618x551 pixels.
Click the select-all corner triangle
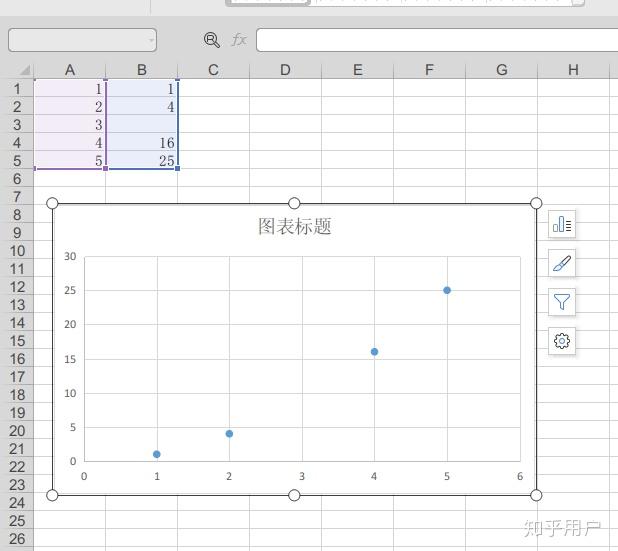tap(24, 71)
